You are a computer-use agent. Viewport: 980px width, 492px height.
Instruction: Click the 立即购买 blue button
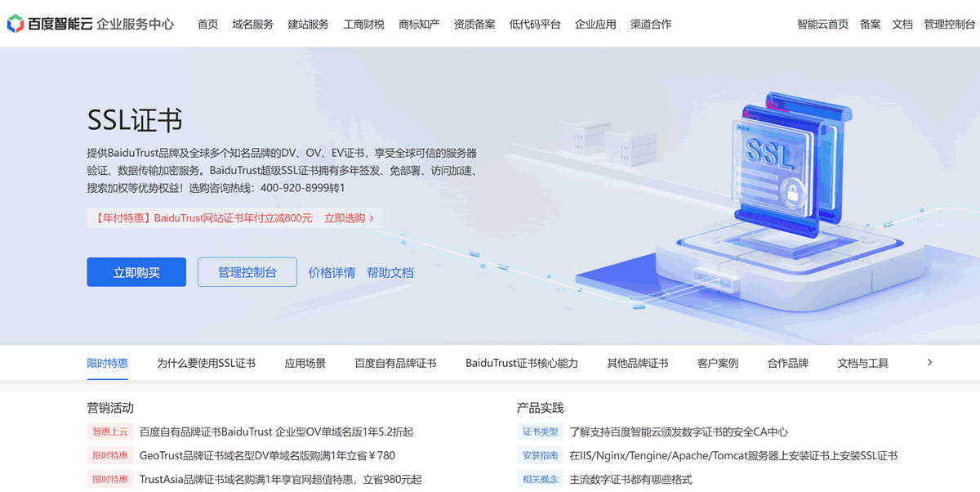[x=136, y=272]
